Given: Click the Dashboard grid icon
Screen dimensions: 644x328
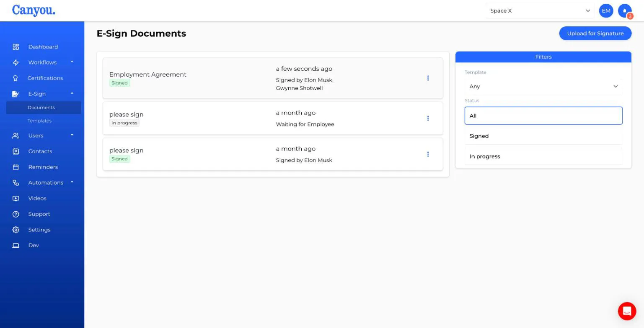Looking at the screenshot, I should point(16,47).
